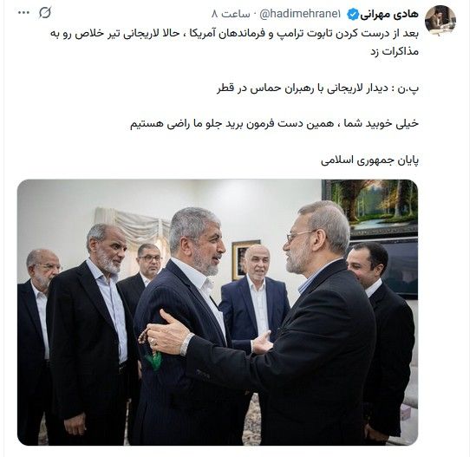
Task: Click the word قطر in the tweet
Action: [x=225, y=88]
